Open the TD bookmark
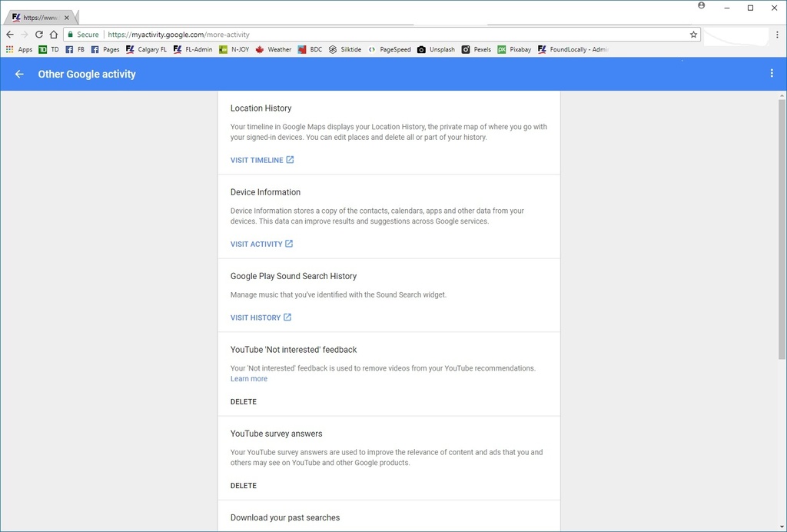The width and height of the screenshot is (787, 532). click(x=48, y=50)
